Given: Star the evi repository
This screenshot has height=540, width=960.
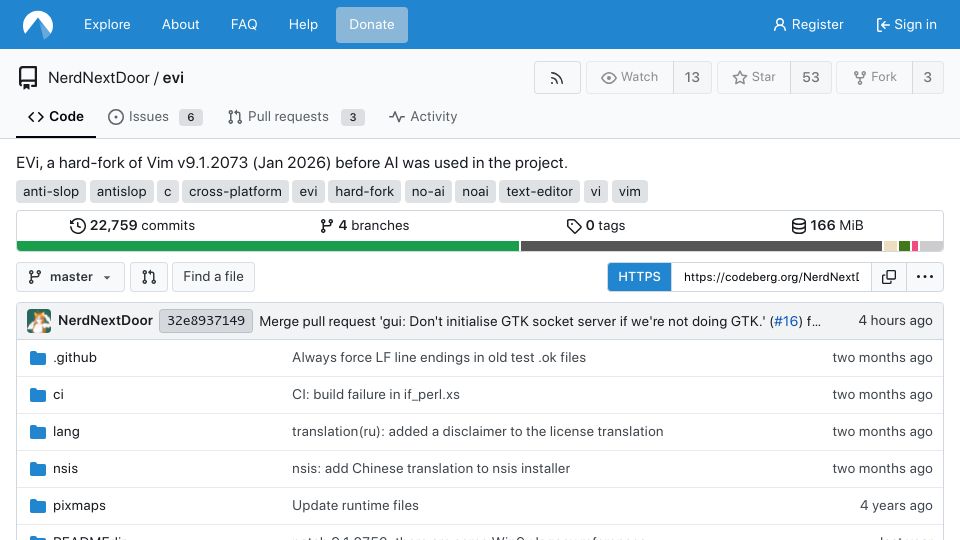Looking at the screenshot, I should pos(754,78).
